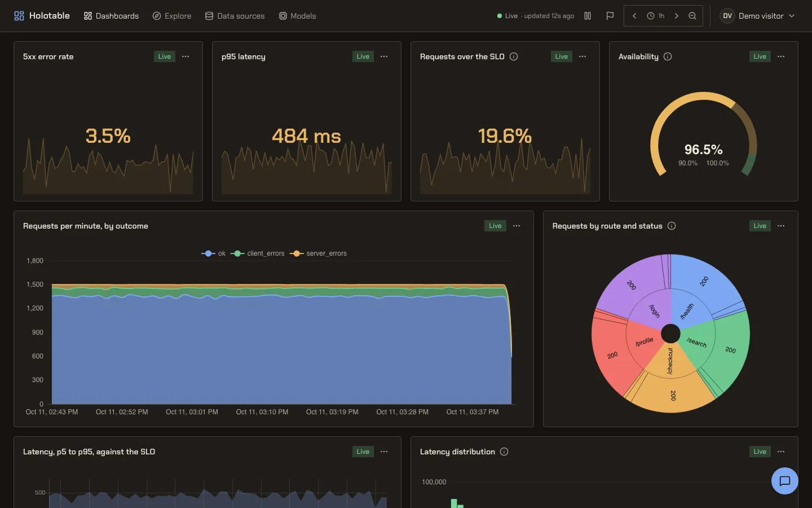
Task: Toggle the ok series in the legend
Action: point(213,253)
